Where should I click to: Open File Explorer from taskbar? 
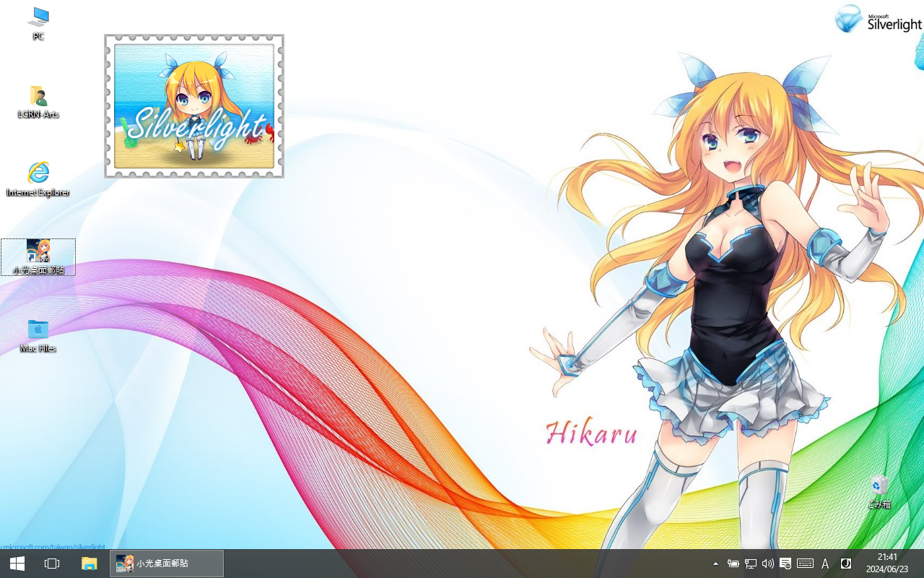coord(89,564)
